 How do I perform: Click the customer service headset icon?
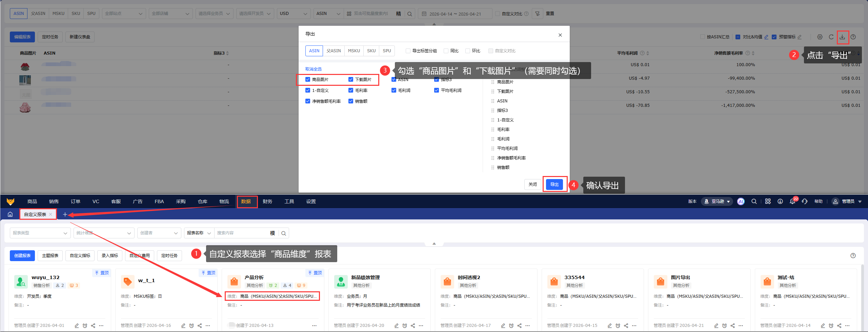click(x=805, y=201)
